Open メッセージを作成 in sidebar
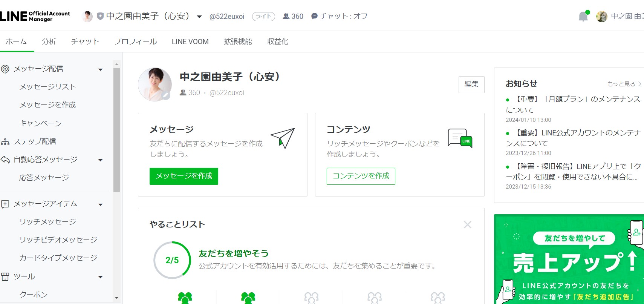Image resolution: width=644 pixels, height=304 pixels. 48,105
